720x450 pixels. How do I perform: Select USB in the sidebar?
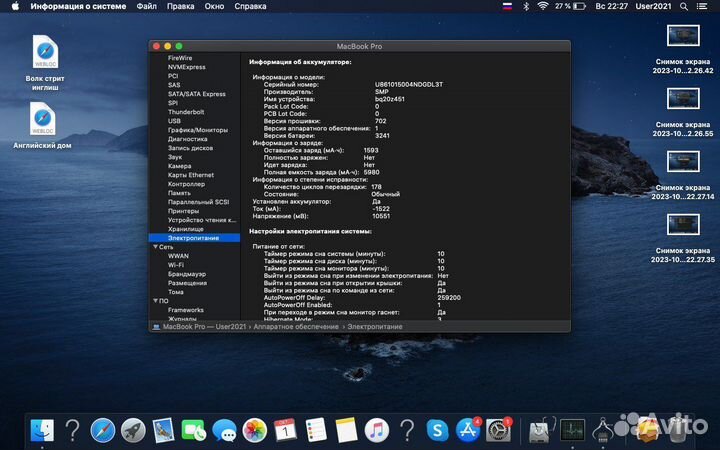click(174, 121)
